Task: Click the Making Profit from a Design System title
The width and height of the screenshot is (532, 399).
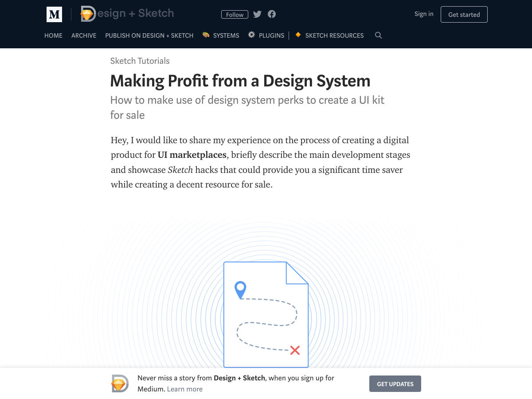Action: click(240, 81)
